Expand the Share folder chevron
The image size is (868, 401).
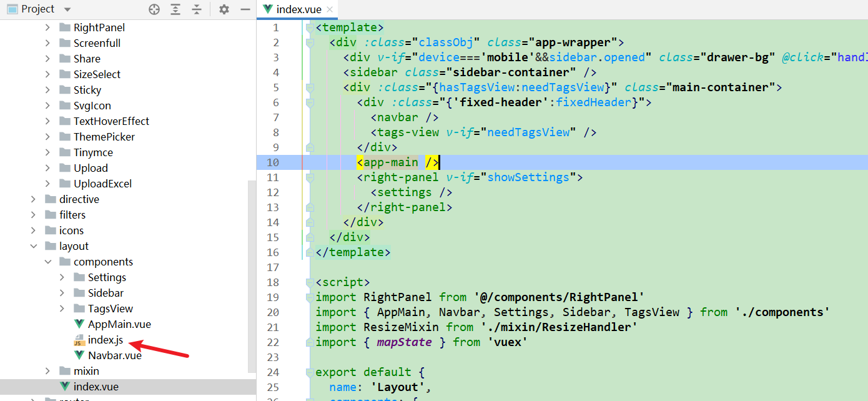pyautogui.click(x=48, y=59)
